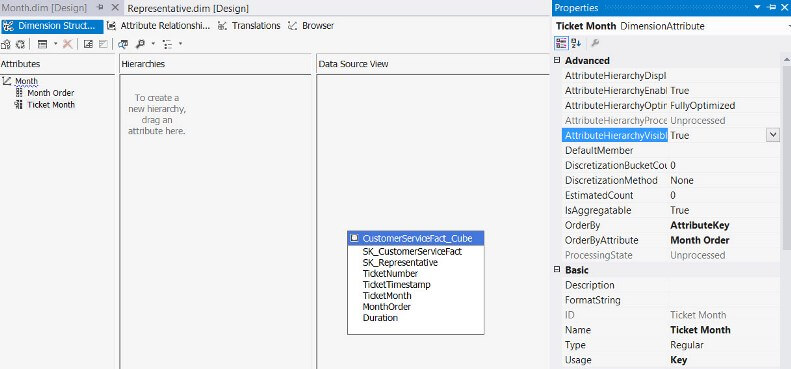Collapse the Advanced property category

click(x=557, y=60)
